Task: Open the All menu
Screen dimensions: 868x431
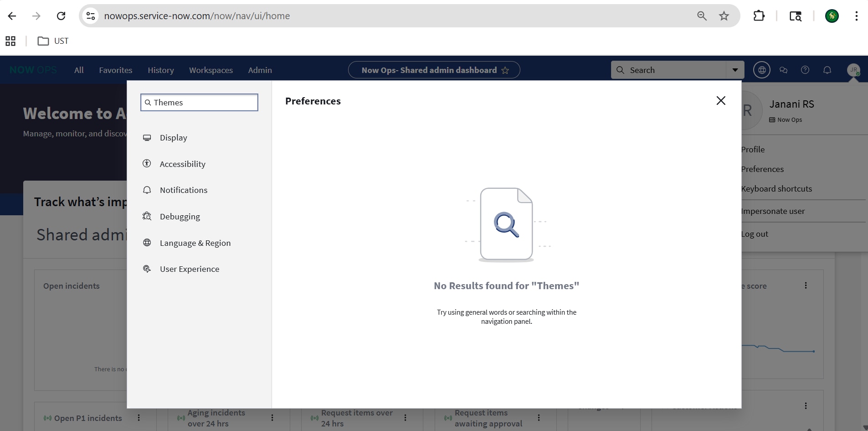Action: [x=79, y=70]
